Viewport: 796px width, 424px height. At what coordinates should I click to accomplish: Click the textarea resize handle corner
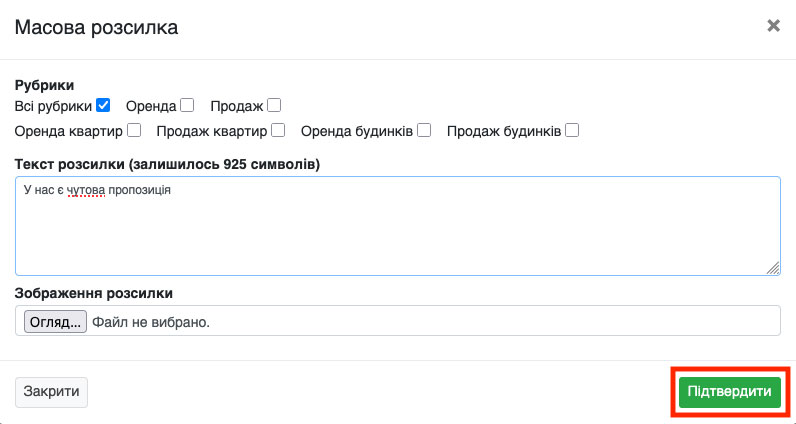pos(773,267)
